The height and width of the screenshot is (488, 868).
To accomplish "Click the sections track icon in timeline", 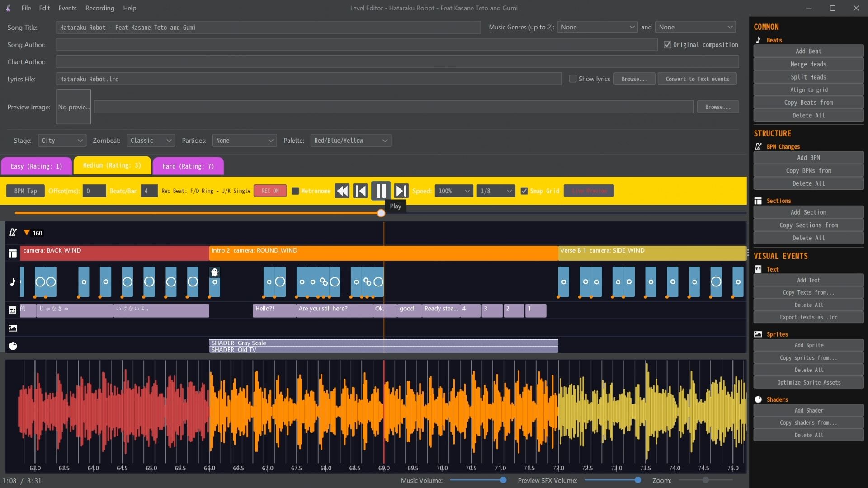I will point(13,253).
